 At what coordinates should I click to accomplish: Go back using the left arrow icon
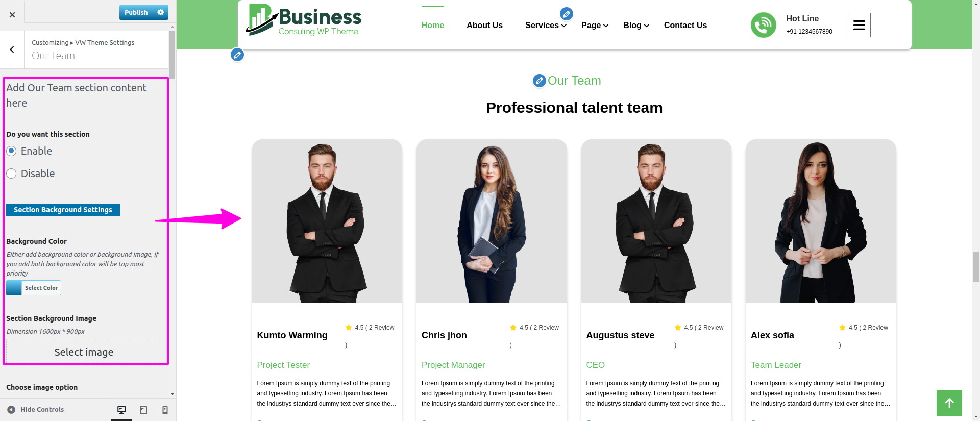pos(12,49)
